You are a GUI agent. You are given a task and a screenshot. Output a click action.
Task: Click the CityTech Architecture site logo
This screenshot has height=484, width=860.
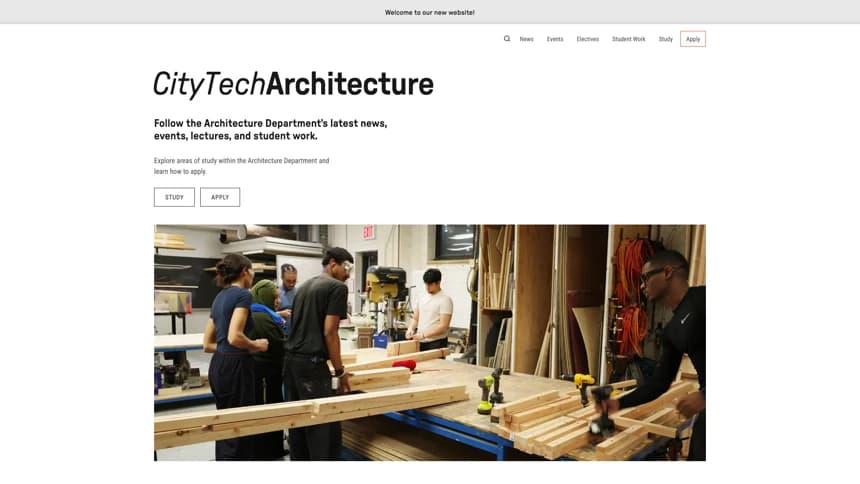[x=293, y=85]
